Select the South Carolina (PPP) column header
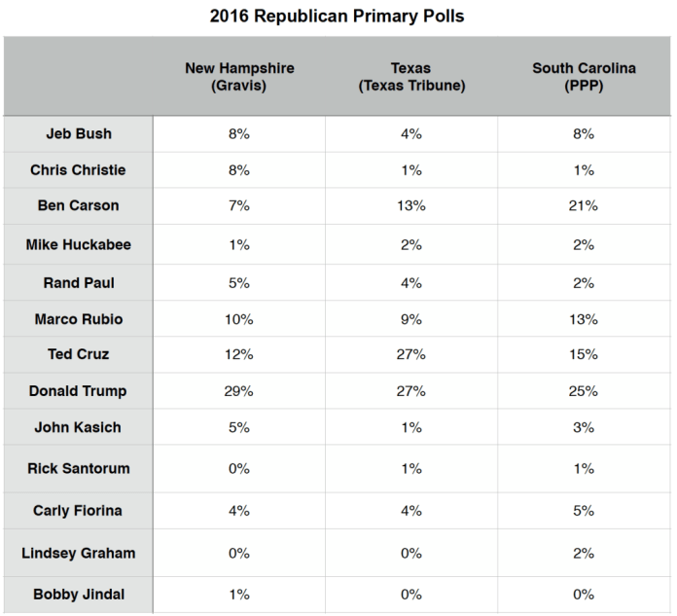 [585, 77]
